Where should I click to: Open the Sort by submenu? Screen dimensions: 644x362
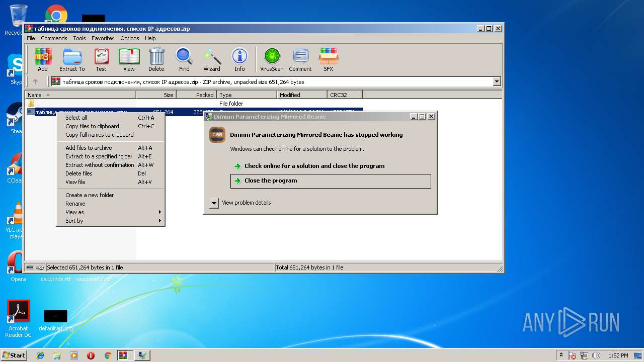[111, 221]
